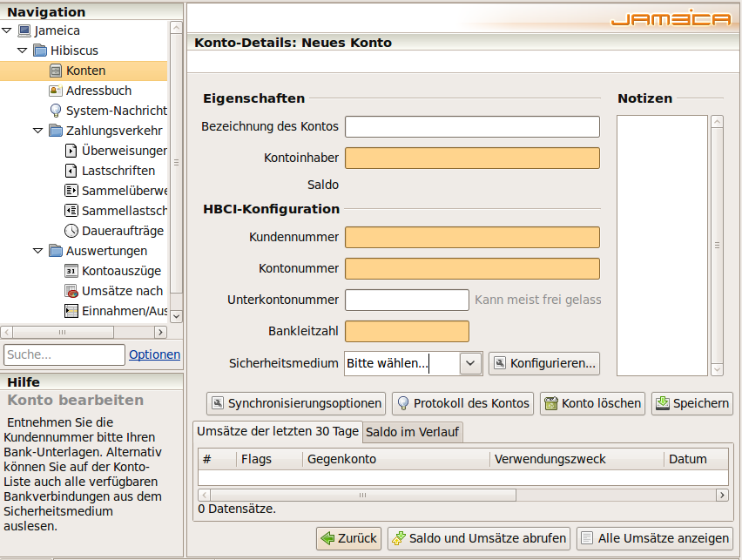This screenshot has width=742, height=560.
Task: Sort by Verwendungszweck column header
Action: click(x=577, y=459)
